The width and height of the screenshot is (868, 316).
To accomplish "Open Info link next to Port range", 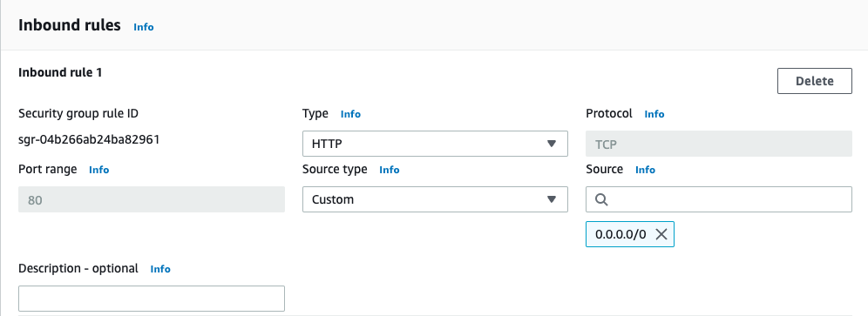I will point(99,170).
